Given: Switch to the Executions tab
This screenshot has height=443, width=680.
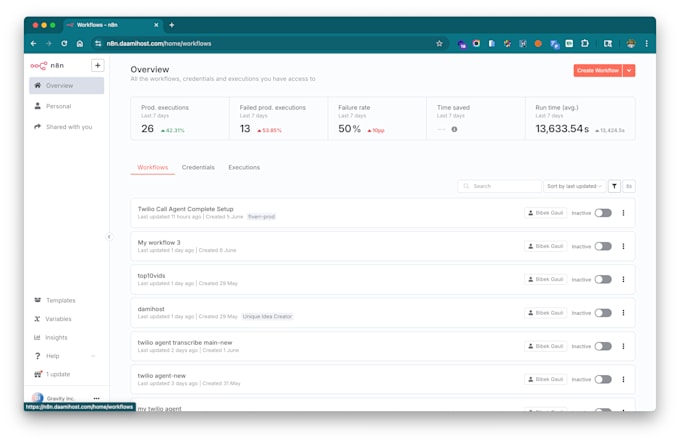Looking at the screenshot, I should click(244, 167).
